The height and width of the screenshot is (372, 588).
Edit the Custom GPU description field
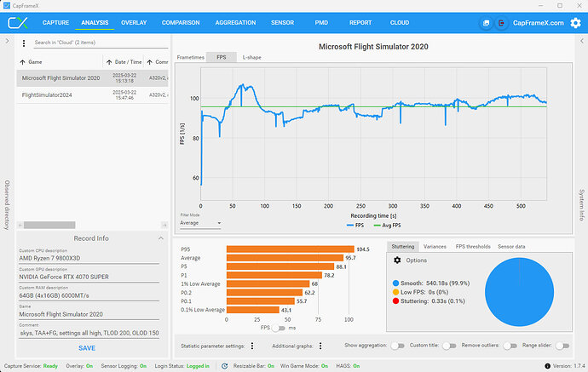tap(89, 277)
